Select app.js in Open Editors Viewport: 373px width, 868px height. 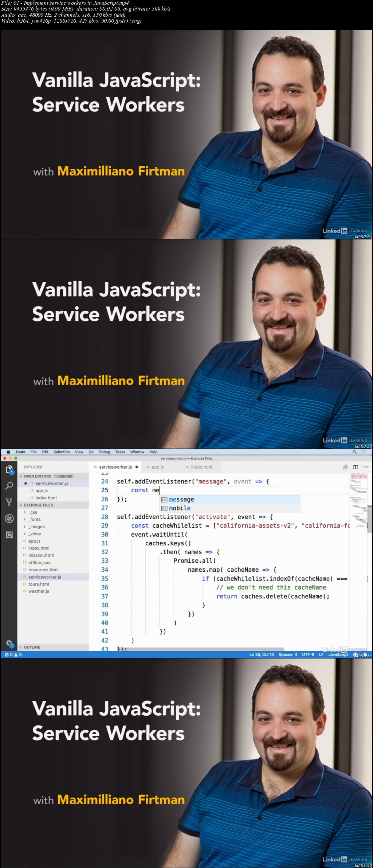53,490
